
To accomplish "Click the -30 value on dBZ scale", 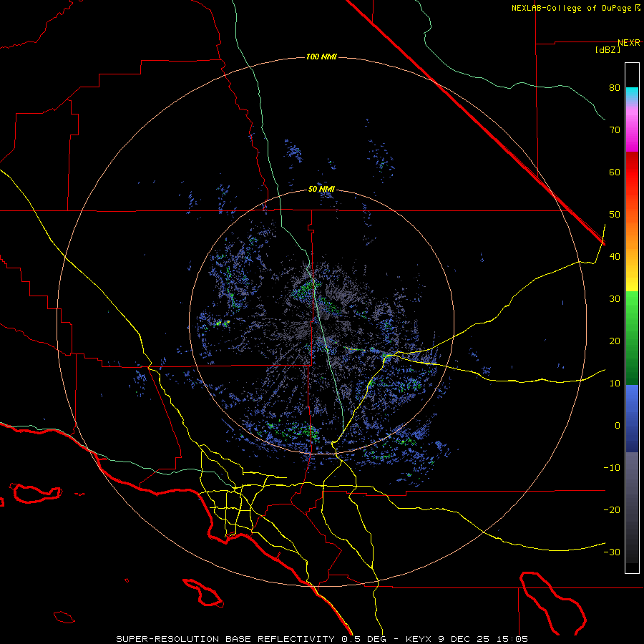I will pos(612,552).
